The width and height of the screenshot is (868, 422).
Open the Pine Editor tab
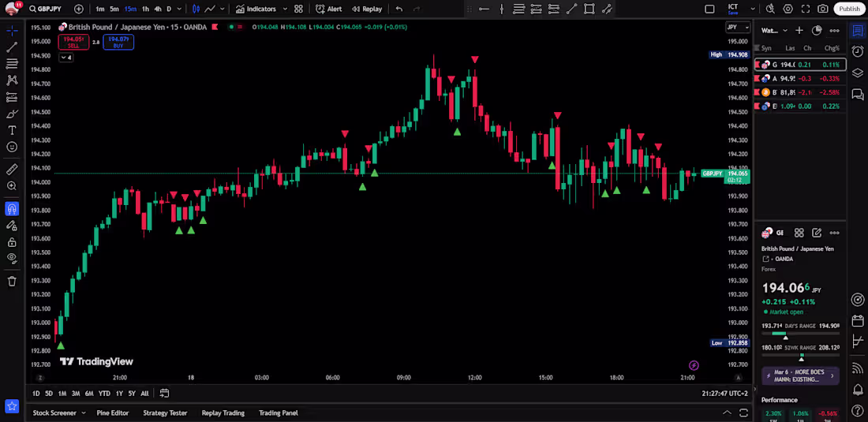[x=113, y=413]
